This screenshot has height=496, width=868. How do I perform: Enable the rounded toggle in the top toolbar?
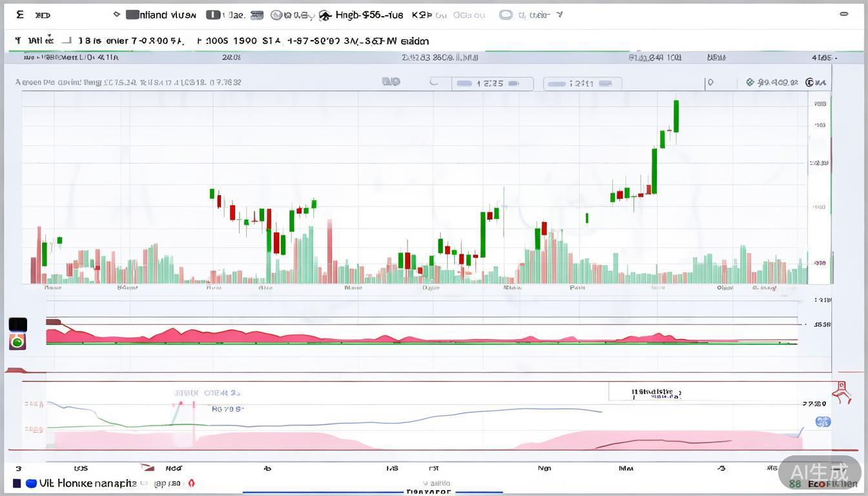(x=506, y=14)
